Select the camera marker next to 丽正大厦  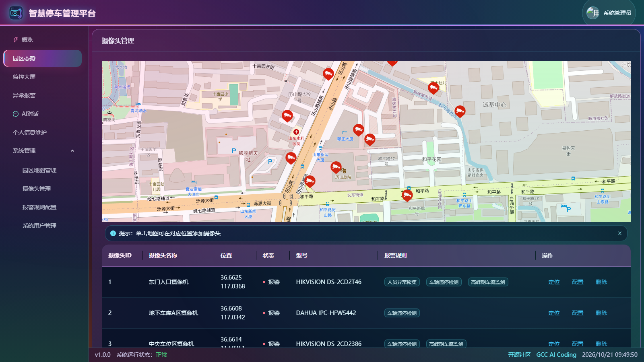click(x=359, y=130)
